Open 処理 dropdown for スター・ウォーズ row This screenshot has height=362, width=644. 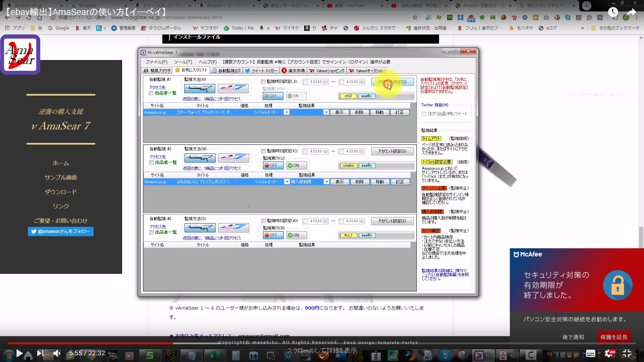pos(287,112)
